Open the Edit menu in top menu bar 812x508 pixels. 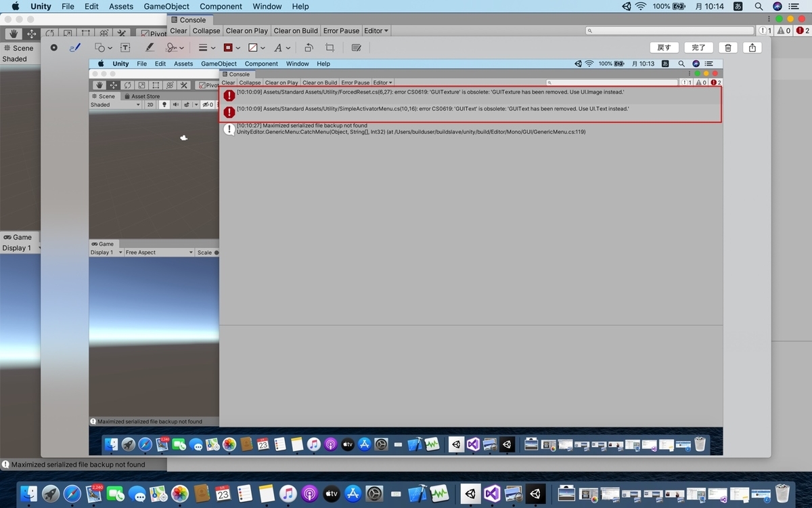[91, 6]
